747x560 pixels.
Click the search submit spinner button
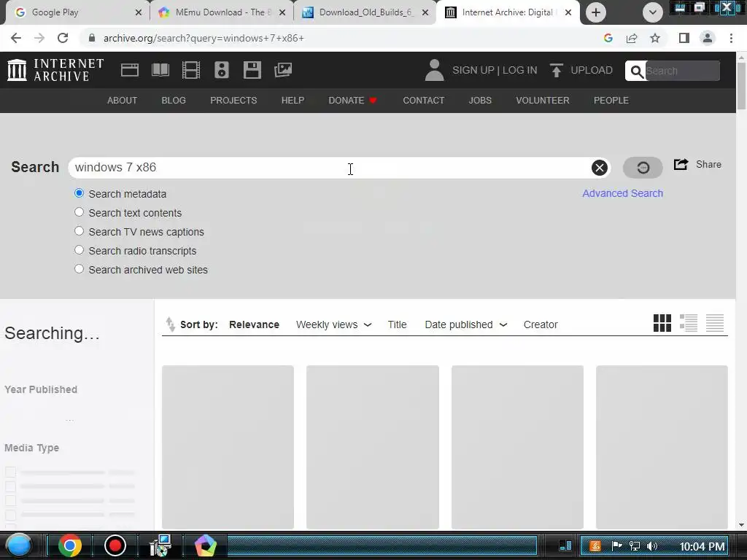[643, 168]
